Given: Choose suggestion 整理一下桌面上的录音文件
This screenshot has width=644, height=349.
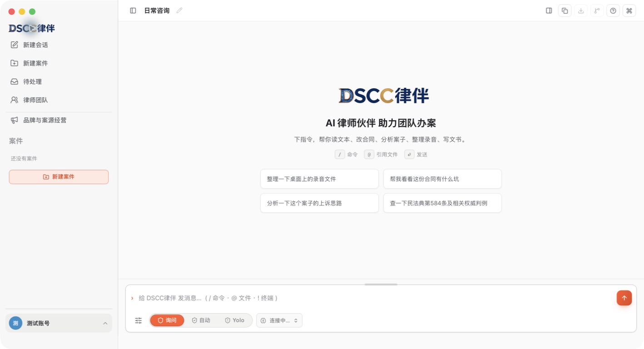Looking at the screenshot, I should [319, 179].
